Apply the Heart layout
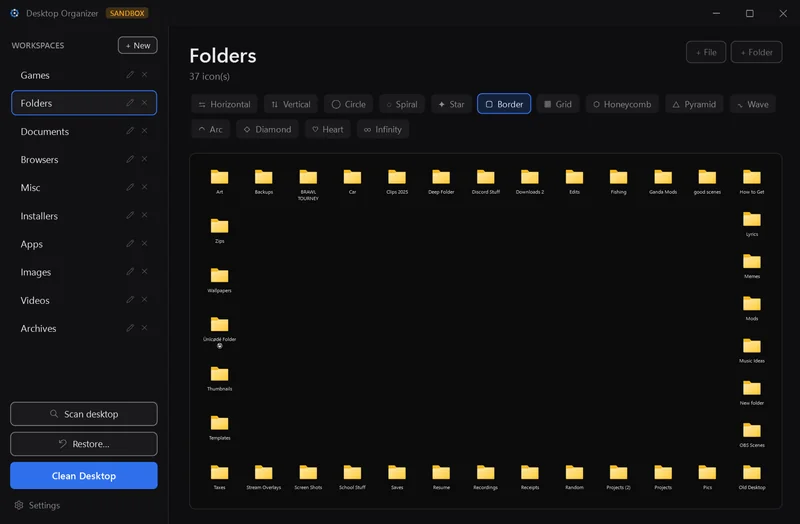This screenshot has width=800, height=524. (x=328, y=130)
